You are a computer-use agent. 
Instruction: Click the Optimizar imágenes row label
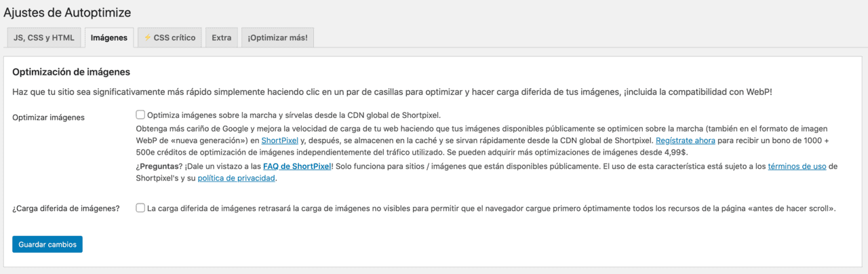[49, 117]
